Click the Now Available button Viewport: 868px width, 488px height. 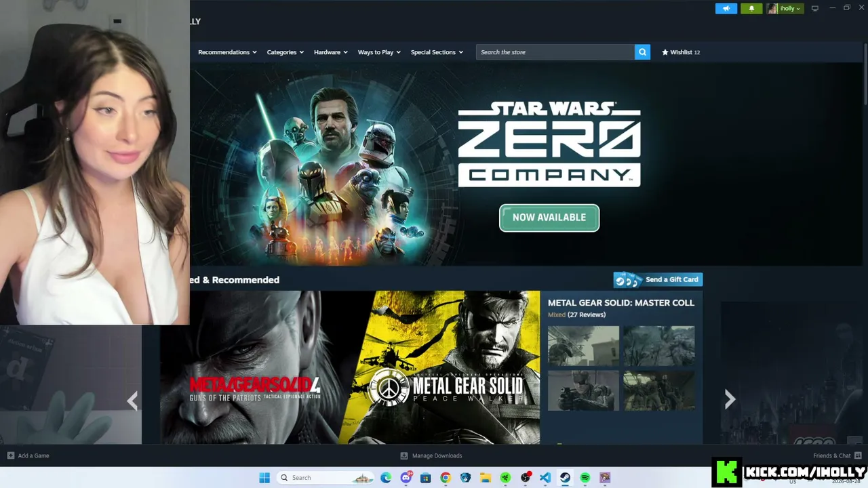[549, 218]
